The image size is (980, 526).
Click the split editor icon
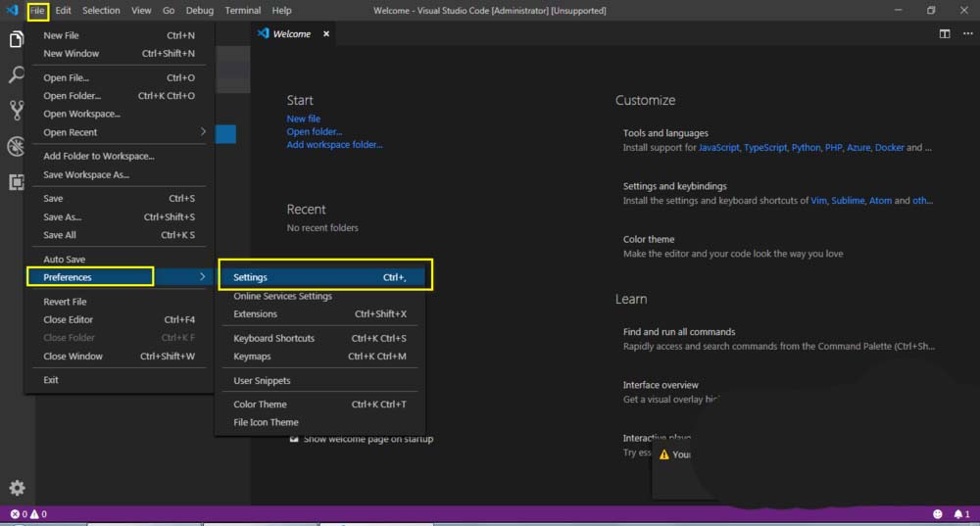coord(944,33)
